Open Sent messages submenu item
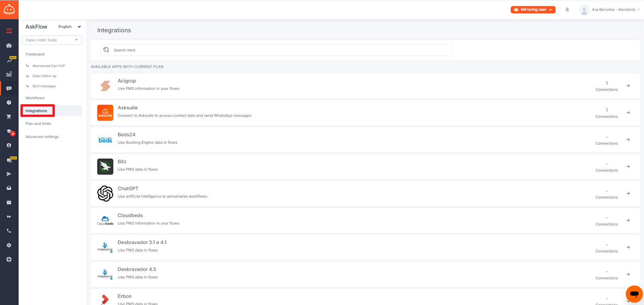644x305 pixels. [x=44, y=86]
